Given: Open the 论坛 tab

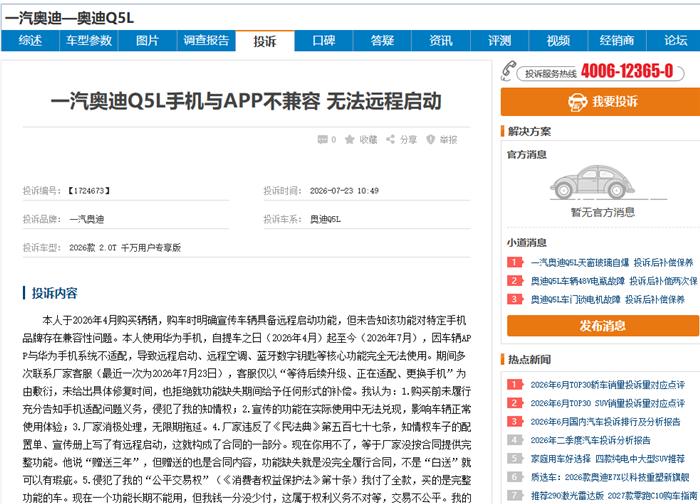Looking at the screenshot, I should pyautogui.click(x=675, y=41).
